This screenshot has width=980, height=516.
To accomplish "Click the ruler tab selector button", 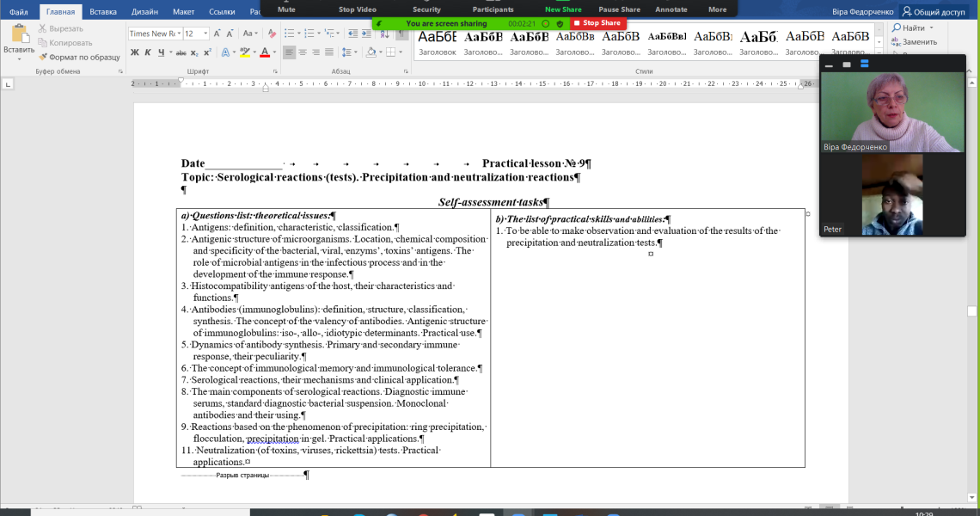I will point(8,83).
